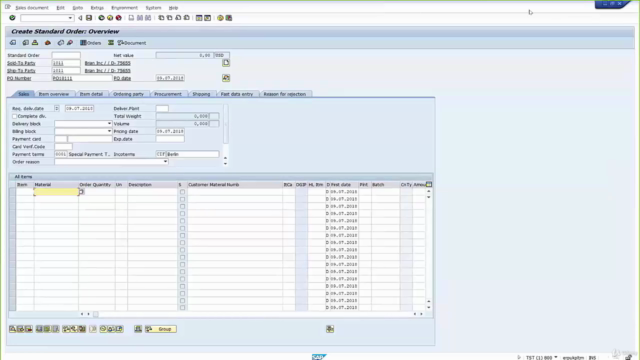
Task: Click the lone icon right of the item toolbar
Action: click(330, 329)
